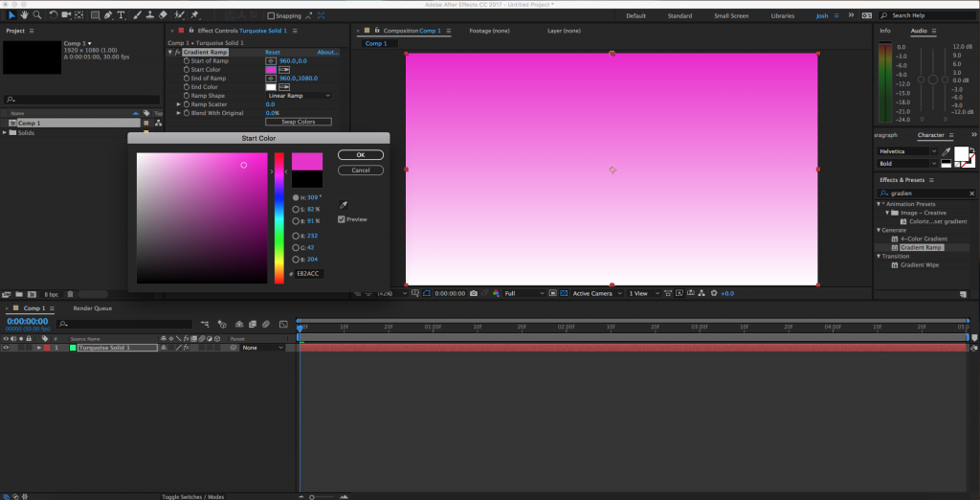This screenshot has width=980, height=500.
Task: Switch to the Info panel tab
Action: (x=885, y=31)
